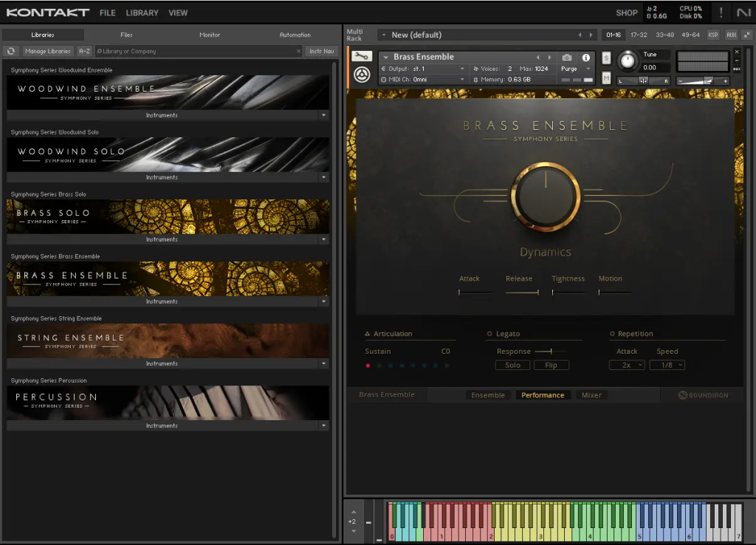Open the Output st. 1 dropdown
Image resolution: width=756 pixels, height=545 pixels.
click(423, 69)
